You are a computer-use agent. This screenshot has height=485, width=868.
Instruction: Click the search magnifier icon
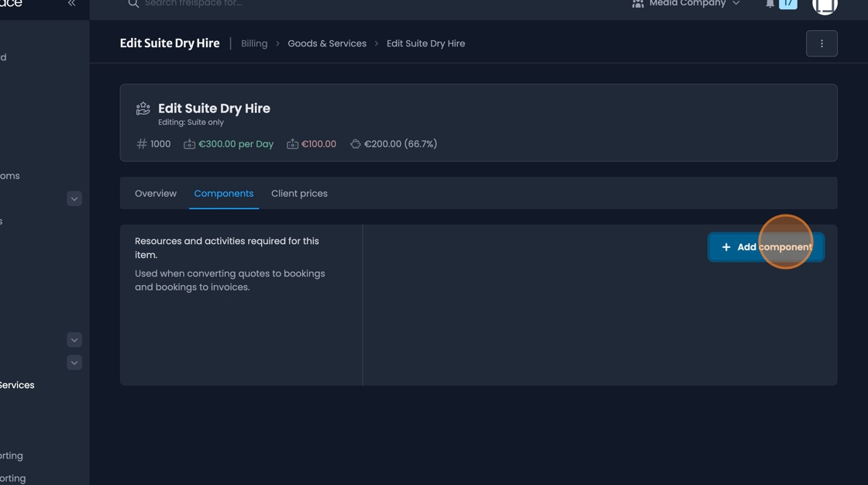coord(133,4)
